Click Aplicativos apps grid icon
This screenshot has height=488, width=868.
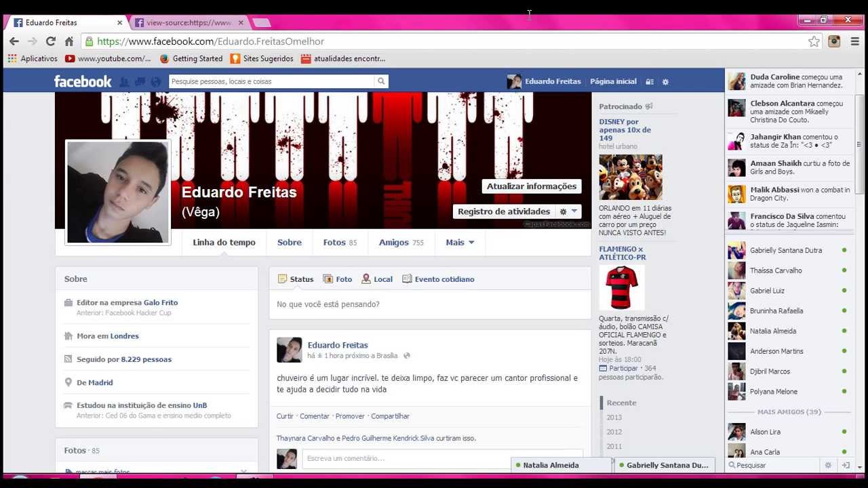pos(12,58)
